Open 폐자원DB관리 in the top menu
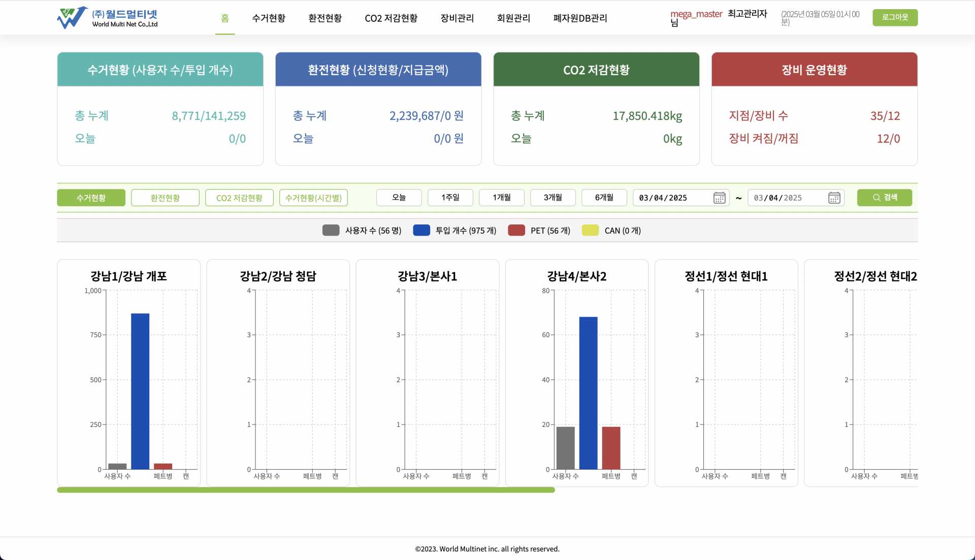The image size is (975, 560). pyautogui.click(x=580, y=18)
